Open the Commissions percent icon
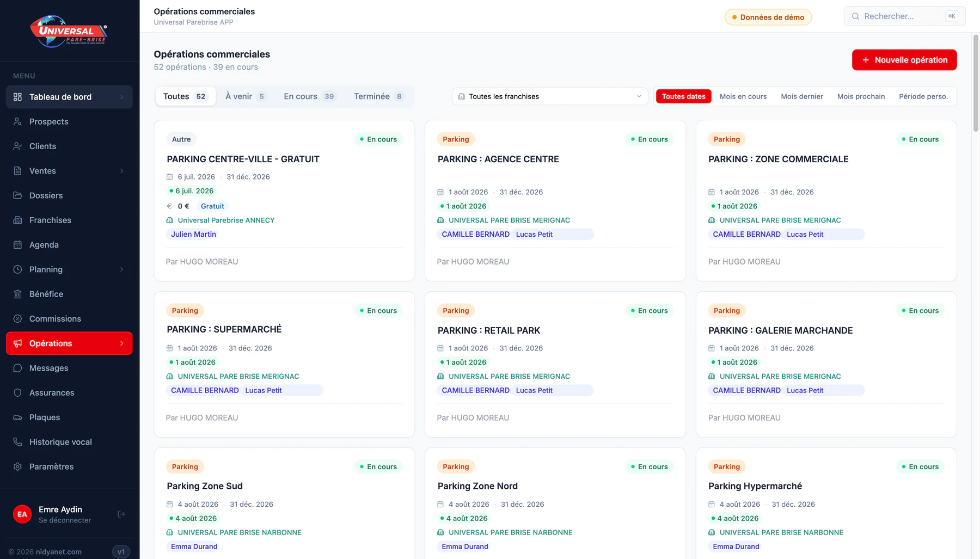Screen dimensions: 980x559 tap(17, 318)
